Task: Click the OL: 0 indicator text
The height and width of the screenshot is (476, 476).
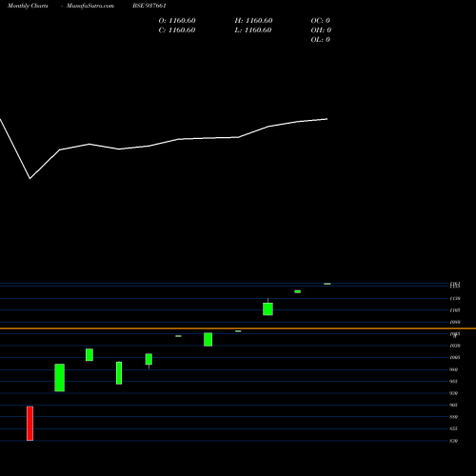Action: tap(321, 40)
